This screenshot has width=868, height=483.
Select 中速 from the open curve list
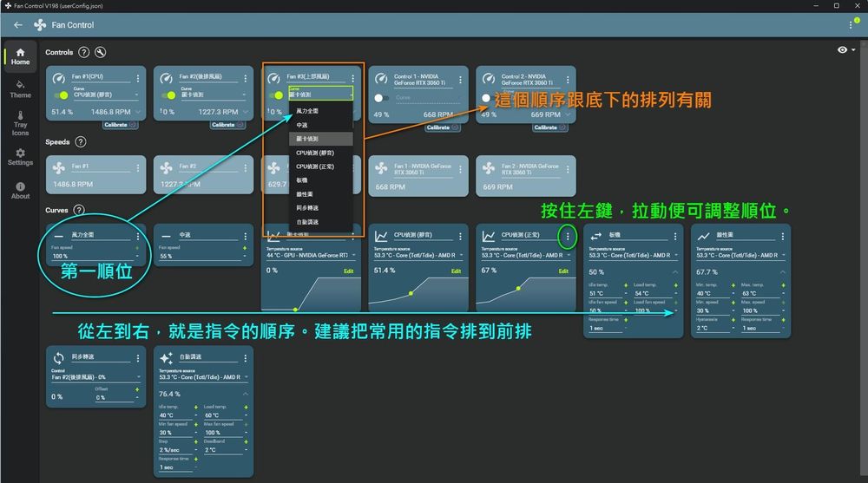(321, 125)
